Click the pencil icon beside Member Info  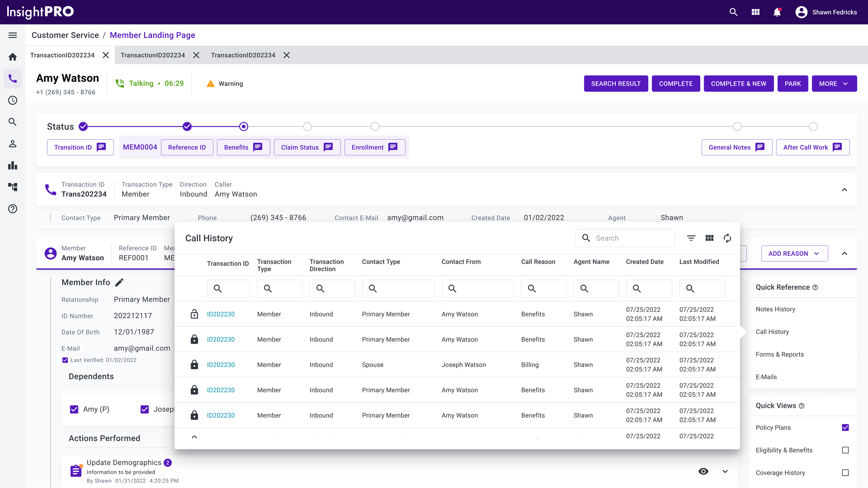coord(119,283)
